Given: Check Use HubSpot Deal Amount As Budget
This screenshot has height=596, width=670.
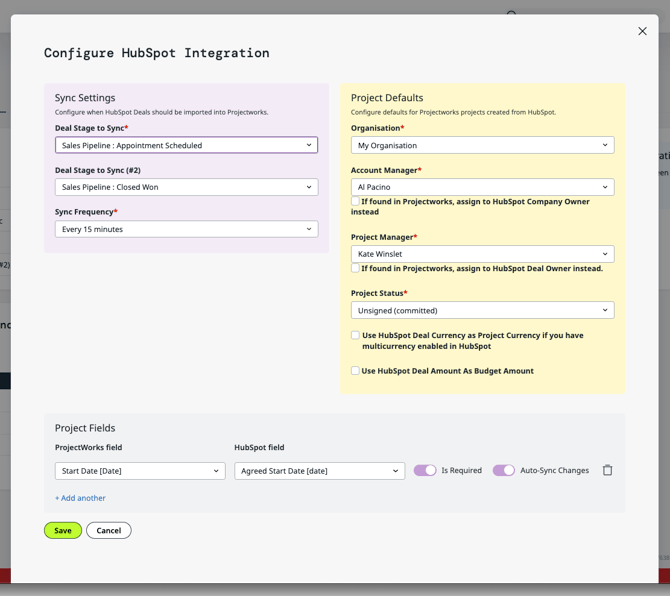Looking at the screenshot, I should click(x=355, y=371).
